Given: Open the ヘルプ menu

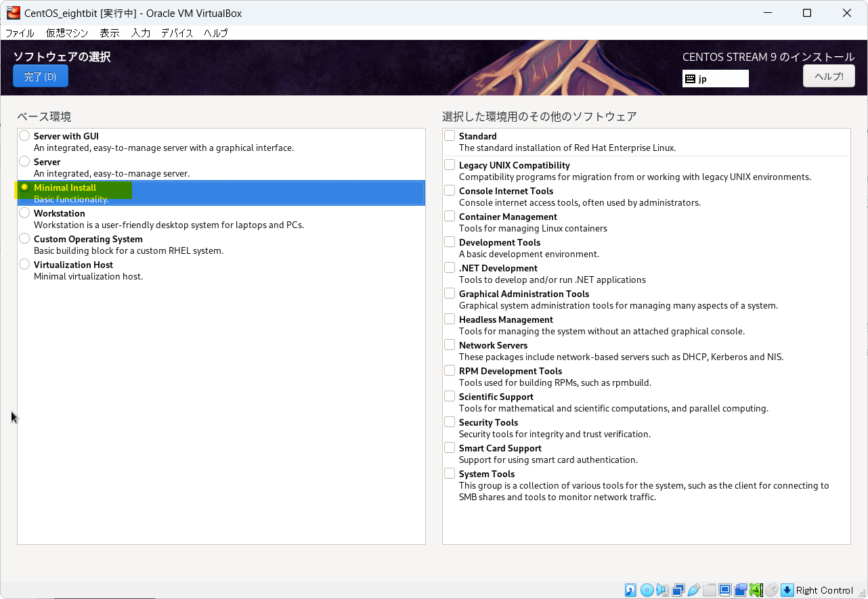Looking at the screenshot, I should 216,32.
